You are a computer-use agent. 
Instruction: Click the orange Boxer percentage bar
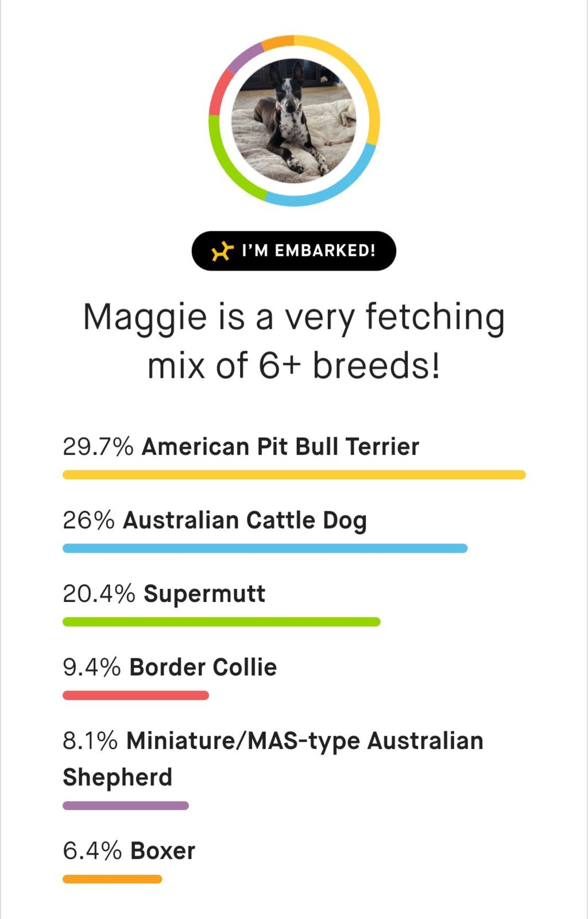[x=113, y=879]
